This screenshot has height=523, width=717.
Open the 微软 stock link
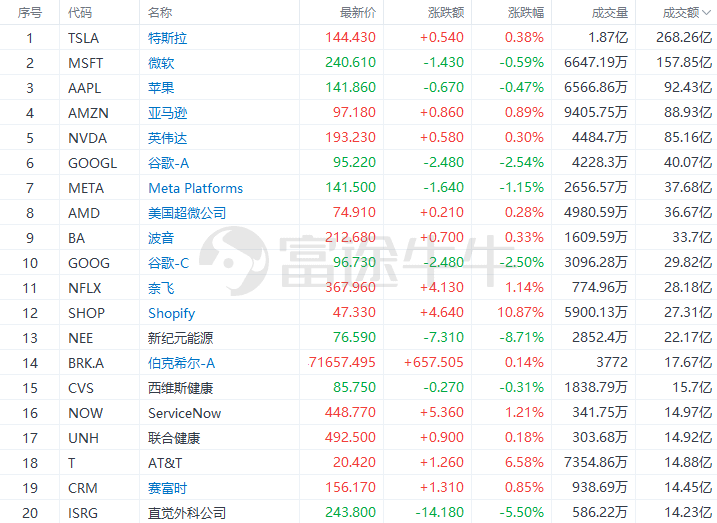pos(161,63)
